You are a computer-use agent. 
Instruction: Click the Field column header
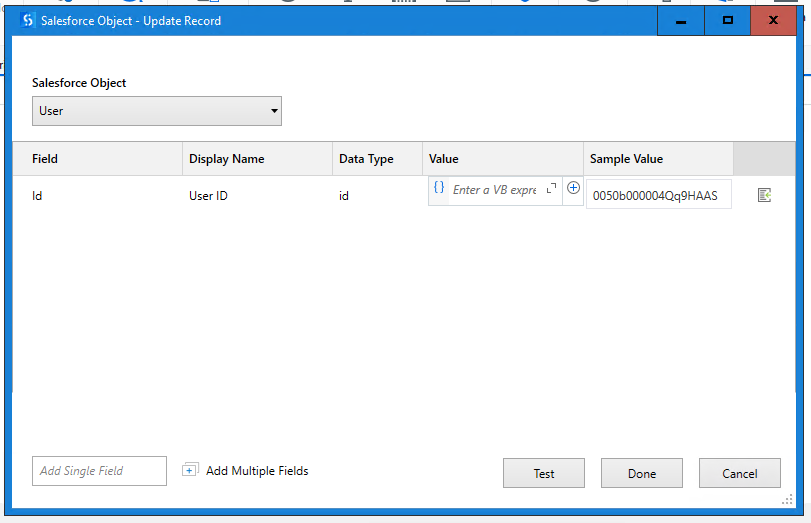pos(97,159)
